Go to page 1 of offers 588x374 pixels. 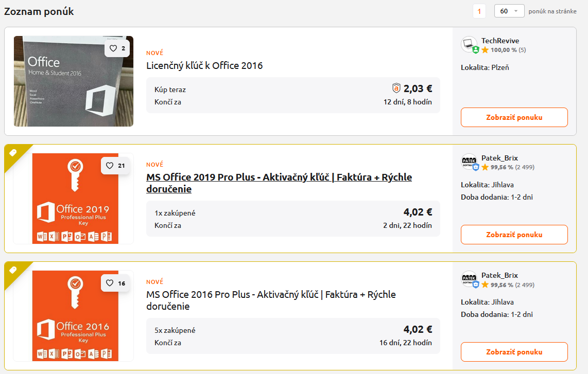pyautogui.click(x=479, y=11)
